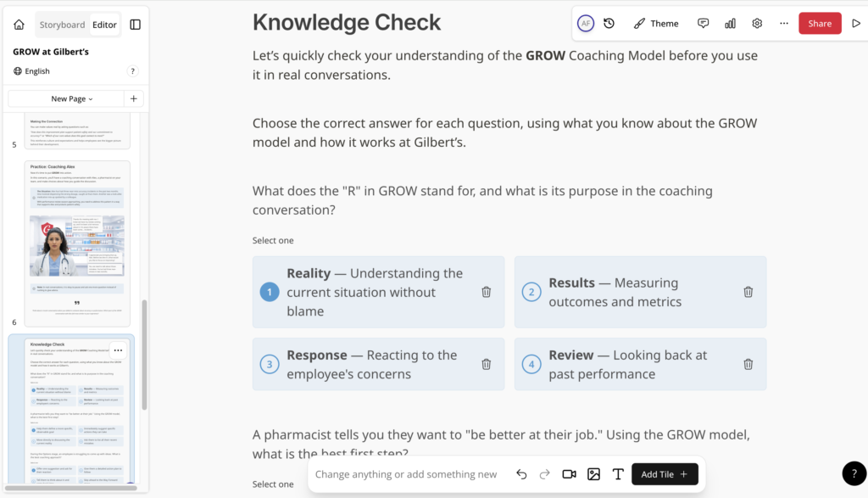Select answer 4 Review radio option
Image resolution: width=868 pixels, height=498 pixels.
pos(531,365)
